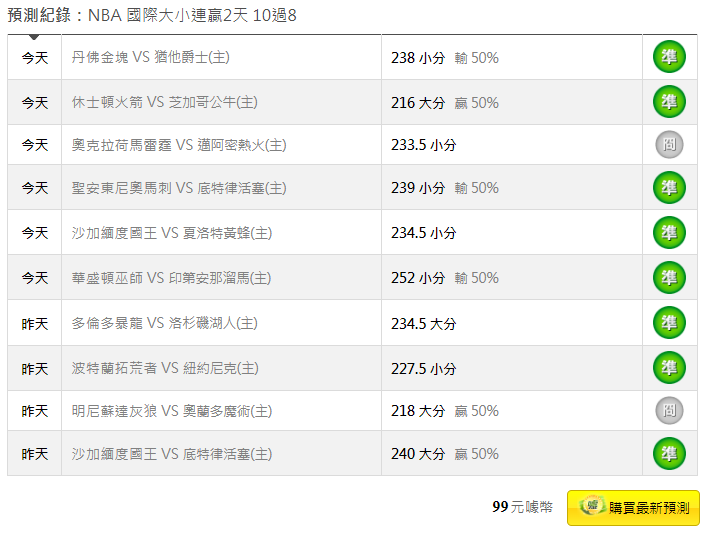Click green 準 icon for 波特蘭拓荒者 row
Image resolution: width=703 pixels, height=533 pixels.
[x=669, y=368]
